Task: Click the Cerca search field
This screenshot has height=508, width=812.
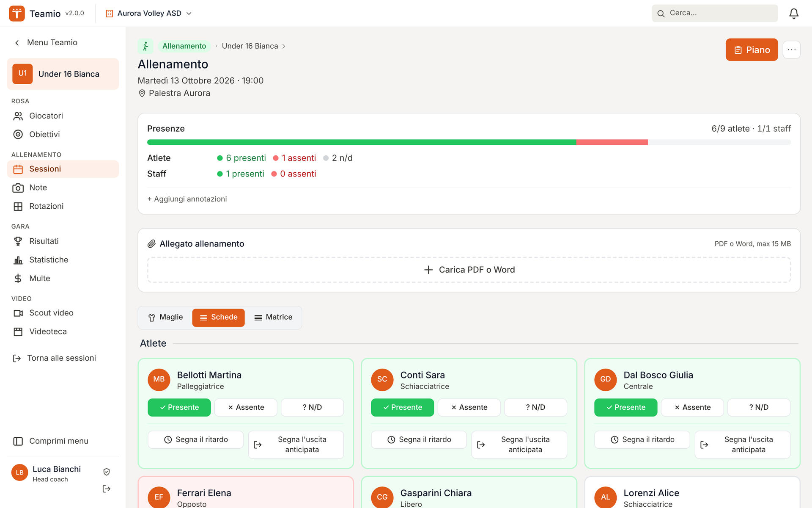Action: click(x=715, y=13)
